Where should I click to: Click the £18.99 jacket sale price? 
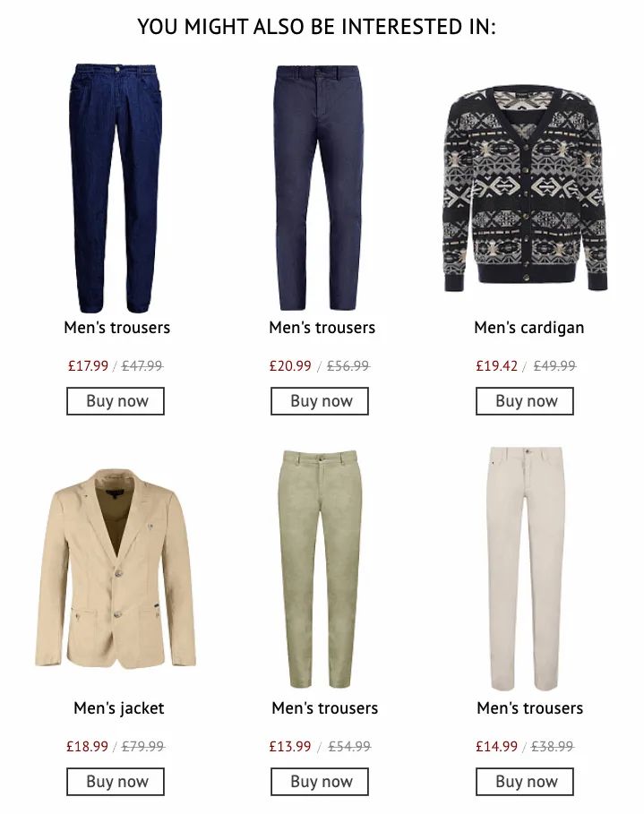(87, 747)
